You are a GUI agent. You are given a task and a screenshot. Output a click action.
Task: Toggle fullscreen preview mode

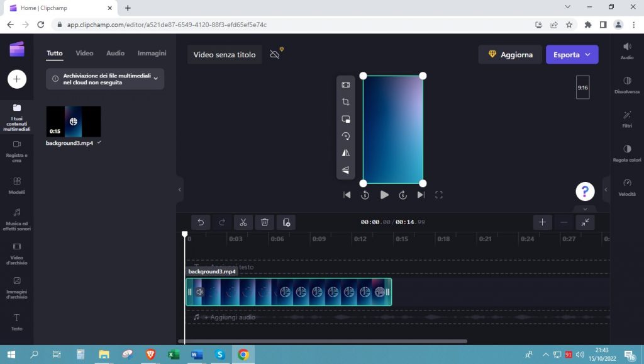(x=439, y=195)
